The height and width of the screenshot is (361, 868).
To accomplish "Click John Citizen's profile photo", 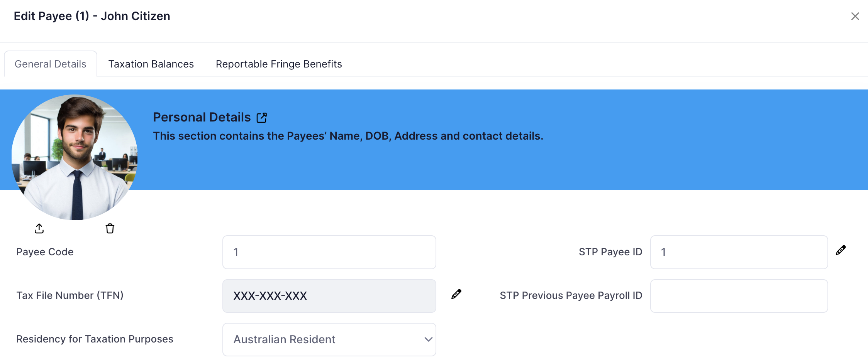I will coord(75,157).
